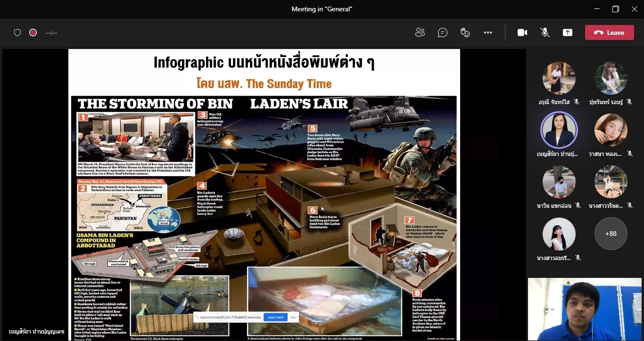Click the hide link in teams.microsoft.com sharing bar
The image size is (644, 341).
pos(293,317)
